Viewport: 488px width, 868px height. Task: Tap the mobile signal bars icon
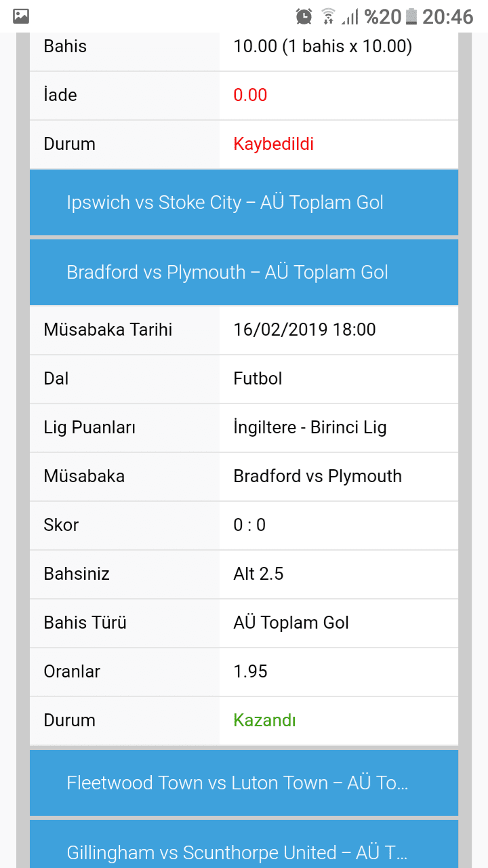pyautogui.click(x=350, y=16)
